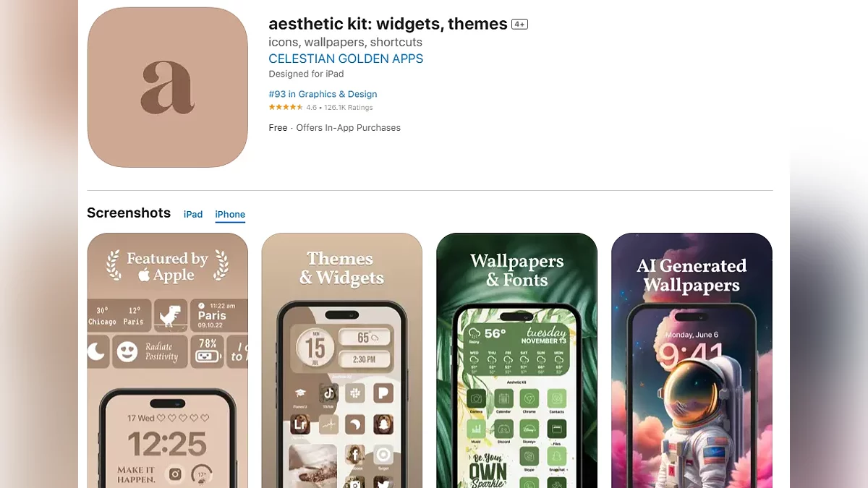Switch to the iPad screenshots tab

[x=193, y=214]
